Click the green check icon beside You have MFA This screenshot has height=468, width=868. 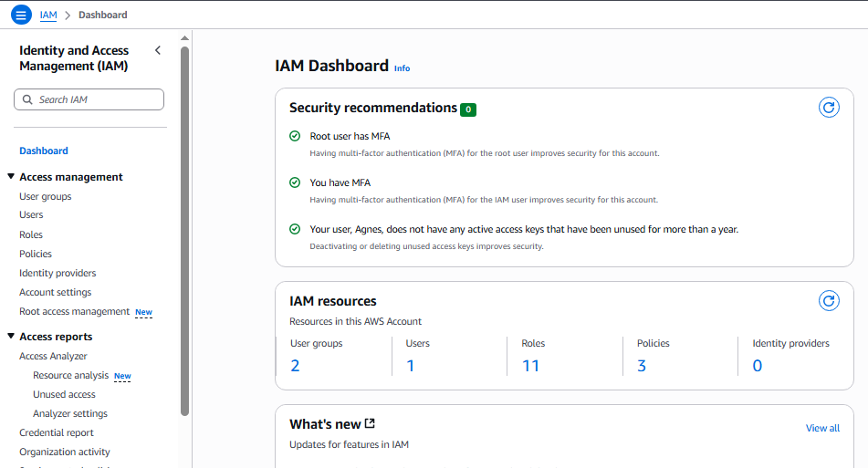295,182
